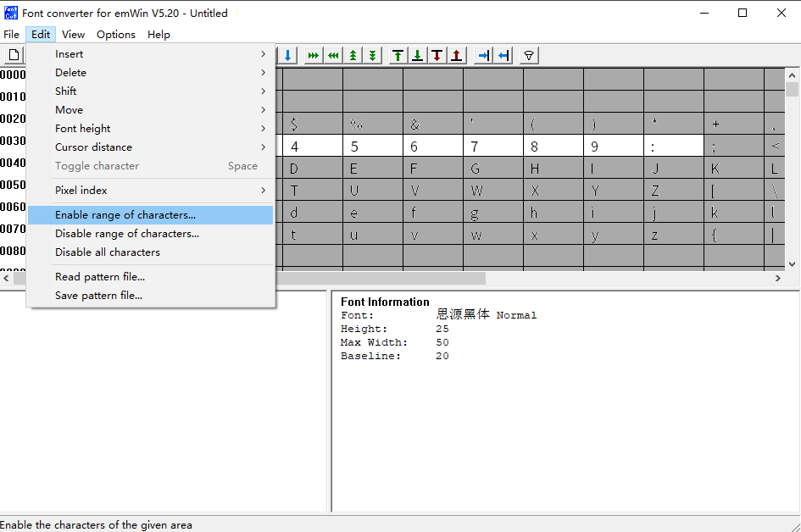Click the dark red up-arrow toolbar icon
This screenshot has height=532, width=801.
[x=457, y=56]
